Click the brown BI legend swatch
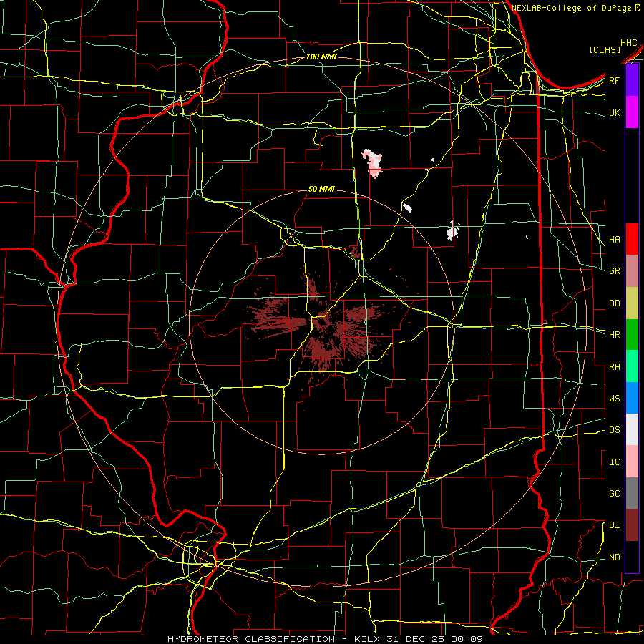 point(632,525)
